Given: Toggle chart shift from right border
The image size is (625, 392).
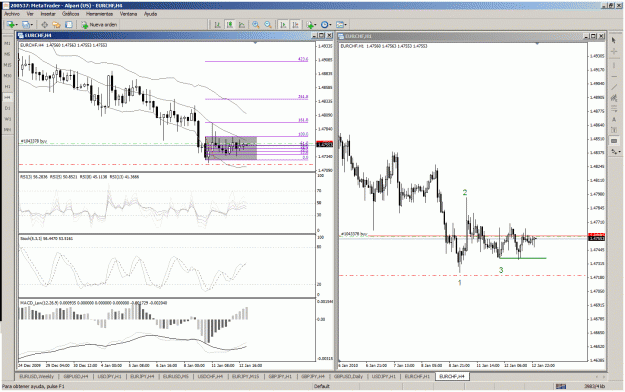Looking at the screenshot, I should tap(295, 25).
